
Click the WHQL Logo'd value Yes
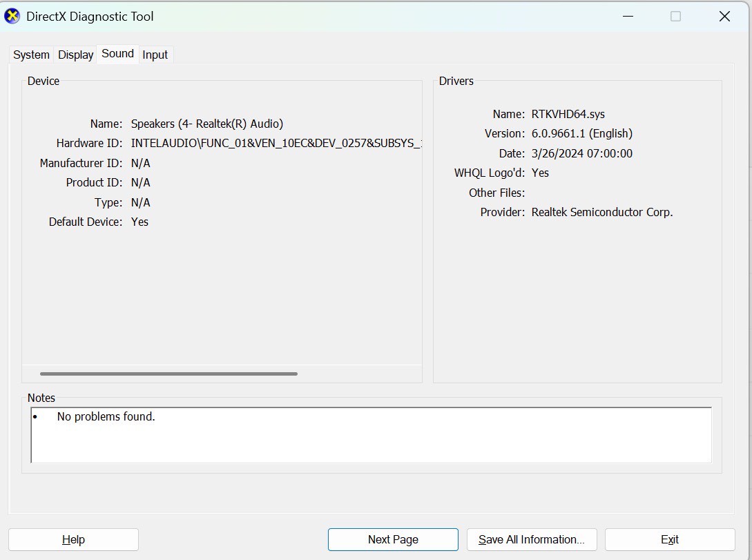[x=541, y=173]
